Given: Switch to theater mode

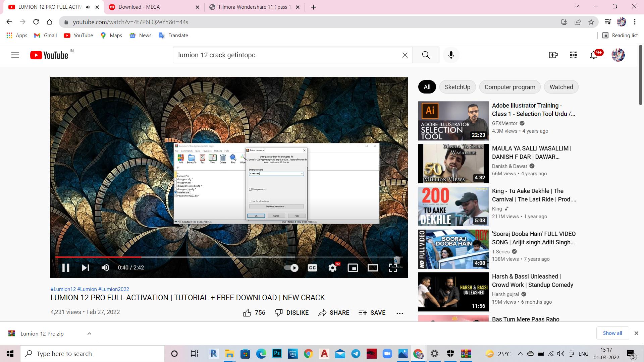Looking at the screenshot, I should (x=373, y=267).
